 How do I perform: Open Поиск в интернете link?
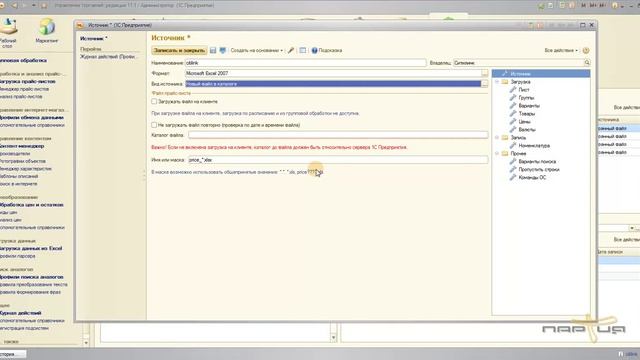[19, 184]
